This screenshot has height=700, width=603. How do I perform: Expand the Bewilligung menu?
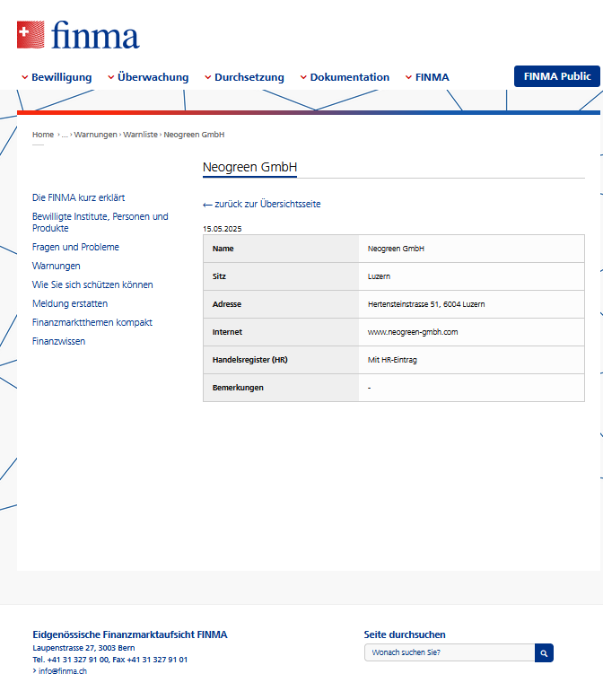pyautogui.click(x=57, y=77)
